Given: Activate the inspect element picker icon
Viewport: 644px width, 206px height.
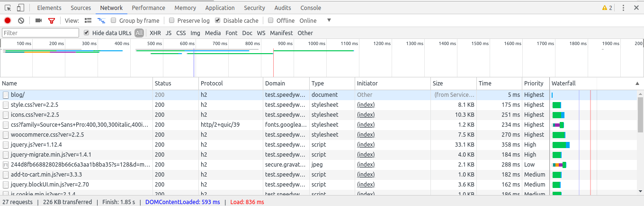Looking at the screenshot, I should [8, 8].
